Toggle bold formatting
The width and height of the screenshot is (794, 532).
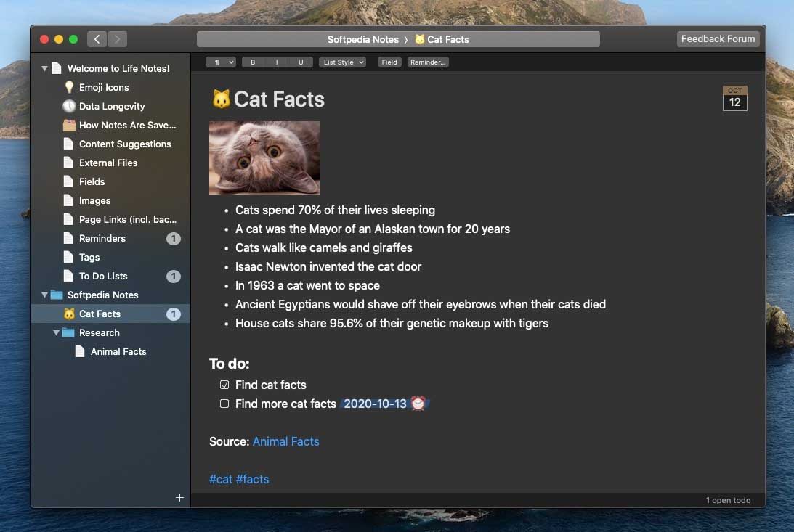click(253, 62)
